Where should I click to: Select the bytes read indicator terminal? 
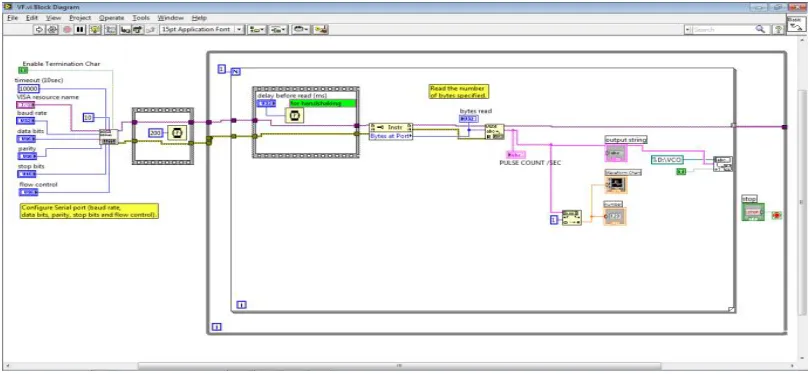coord(469,119)
